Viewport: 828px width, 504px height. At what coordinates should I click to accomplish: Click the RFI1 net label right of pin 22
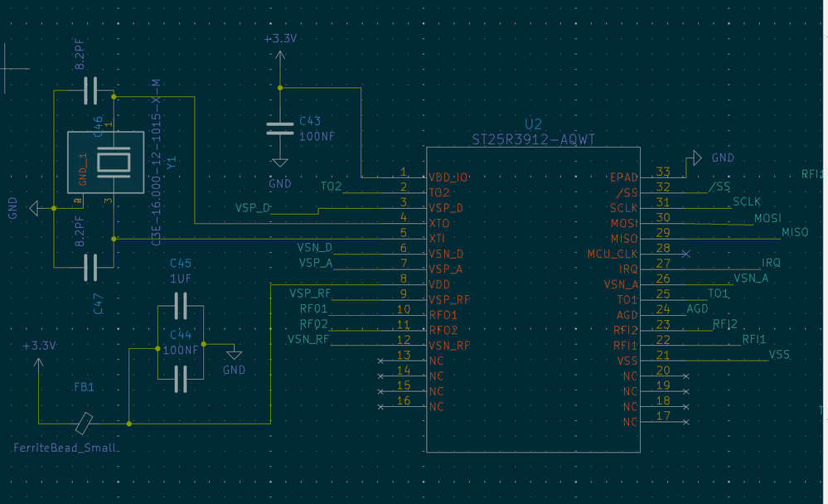coord(754,339)
